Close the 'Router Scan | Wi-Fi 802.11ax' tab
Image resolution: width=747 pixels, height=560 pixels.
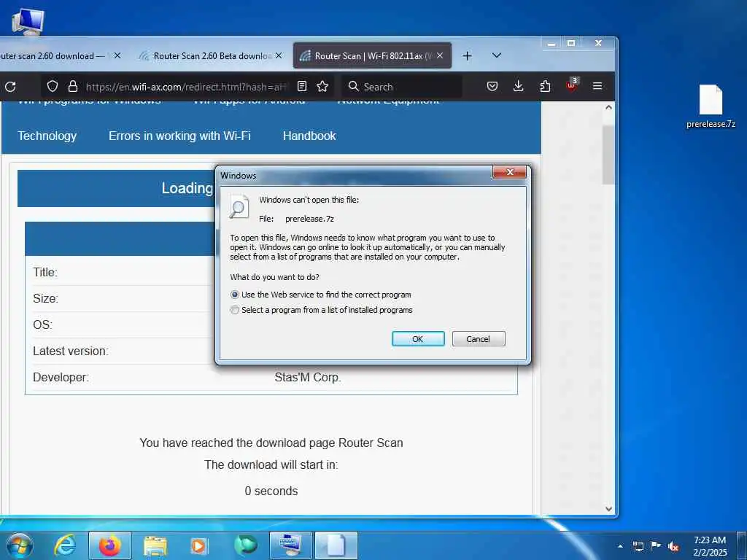click(440, 55)
